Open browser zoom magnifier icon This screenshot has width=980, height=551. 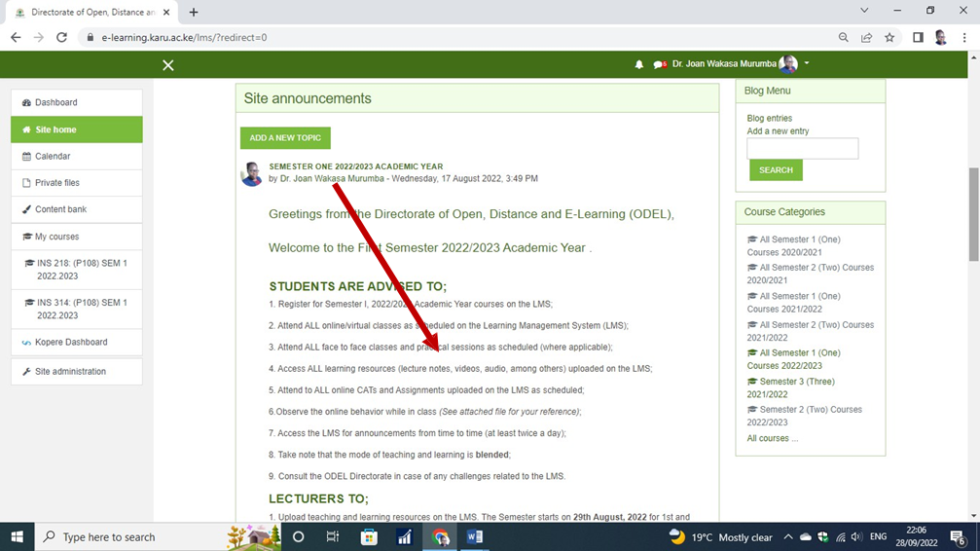click(x=843, y=38)
